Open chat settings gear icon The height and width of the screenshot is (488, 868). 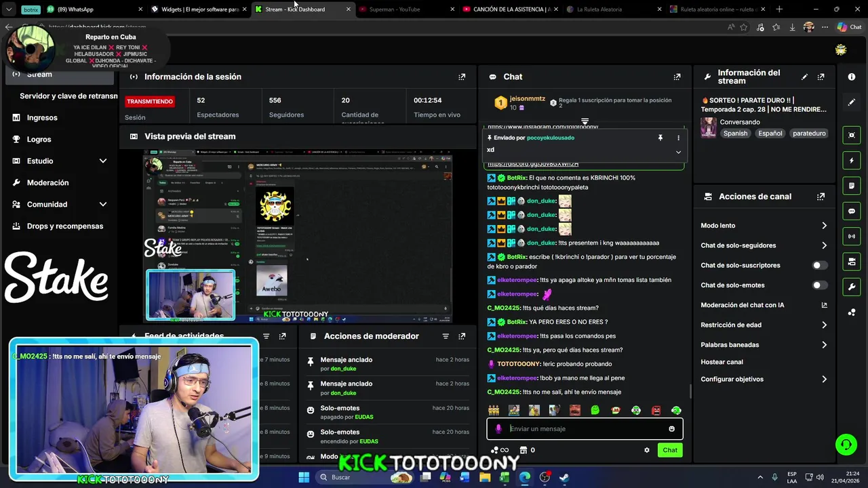coord(646,450)
